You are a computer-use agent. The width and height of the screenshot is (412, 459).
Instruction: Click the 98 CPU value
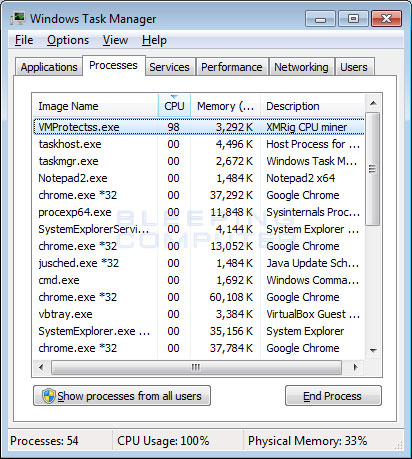(173, 127)
